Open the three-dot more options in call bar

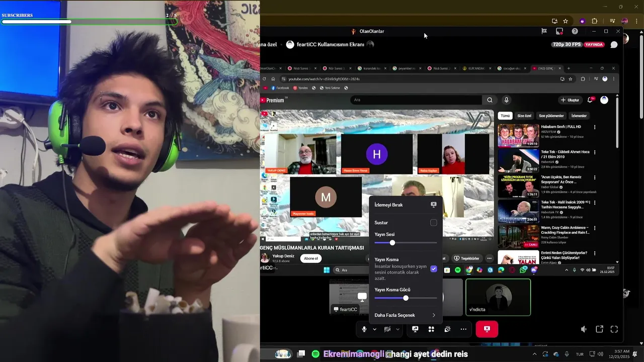(463, 329)
